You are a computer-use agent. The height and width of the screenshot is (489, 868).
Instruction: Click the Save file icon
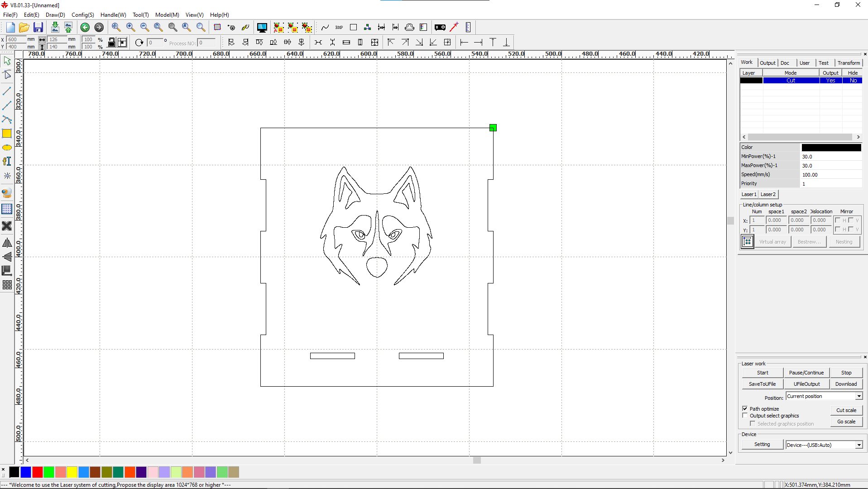coord(38,28)
